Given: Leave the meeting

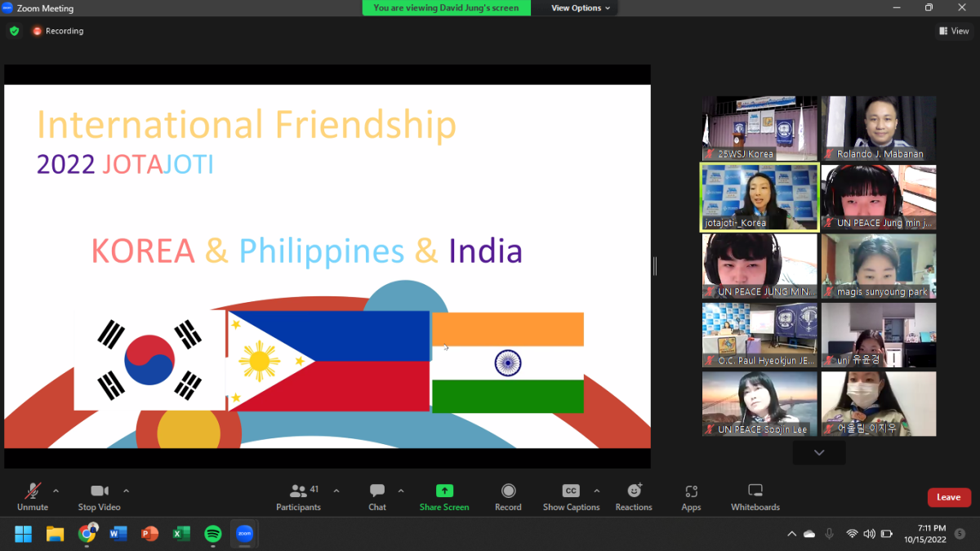Looking at the screenshot, I should (x=948, y=497).
